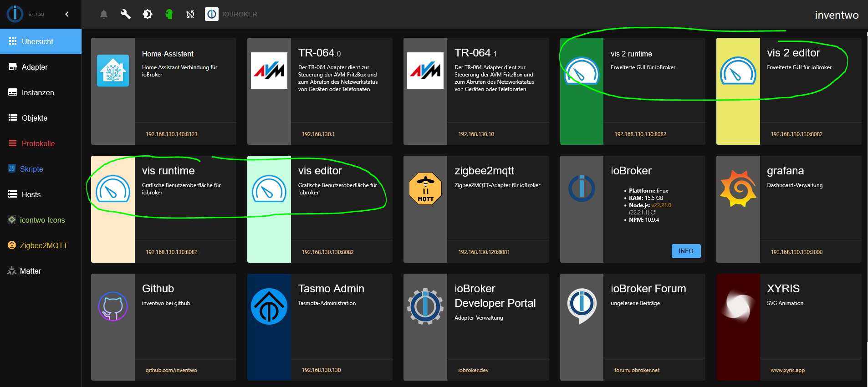The width and height of the screenshot is (868, 387).
Task: Open the Zigbee2MQTT sidebar entry
Action: 41,245
